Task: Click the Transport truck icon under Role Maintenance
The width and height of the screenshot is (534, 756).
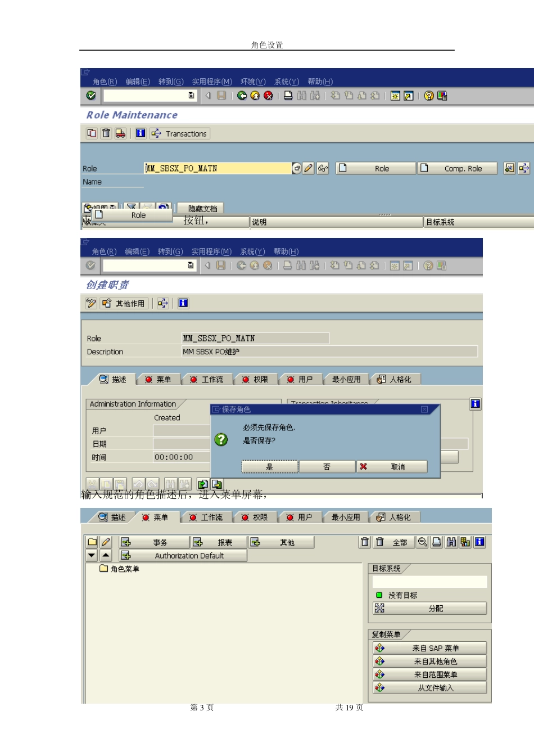Action: [x=120, y=133]
